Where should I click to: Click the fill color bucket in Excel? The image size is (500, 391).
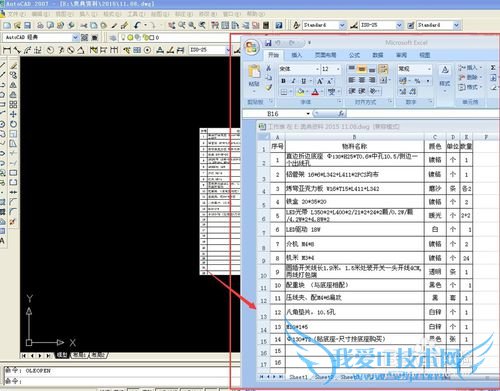[x=300, y=92]
